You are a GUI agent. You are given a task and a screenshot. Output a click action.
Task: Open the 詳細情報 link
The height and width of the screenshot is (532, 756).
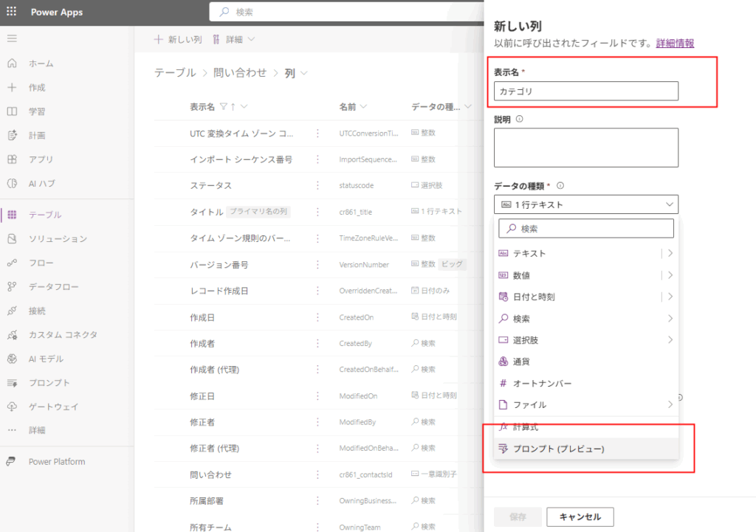pos(675,44)
